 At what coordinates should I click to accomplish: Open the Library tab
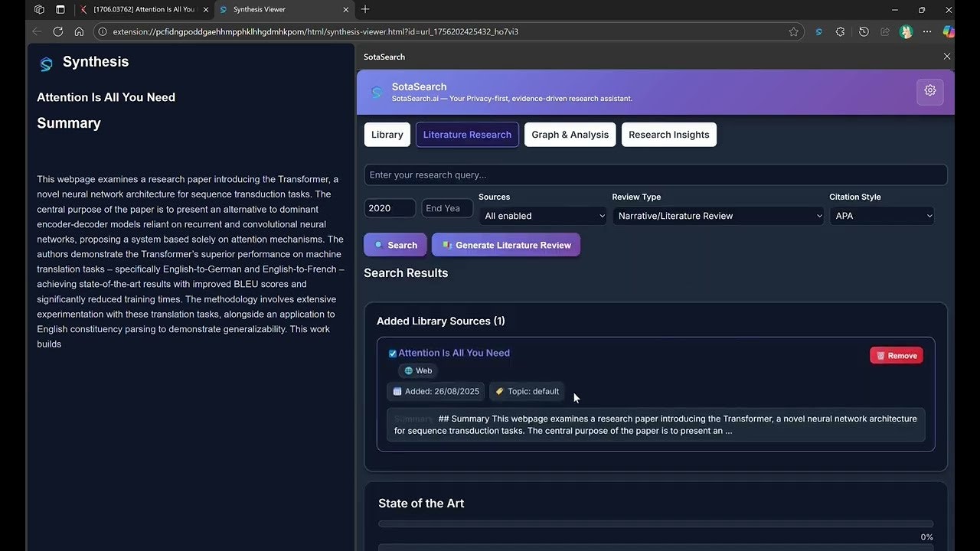pyautogui.click(x=387, y=134)
